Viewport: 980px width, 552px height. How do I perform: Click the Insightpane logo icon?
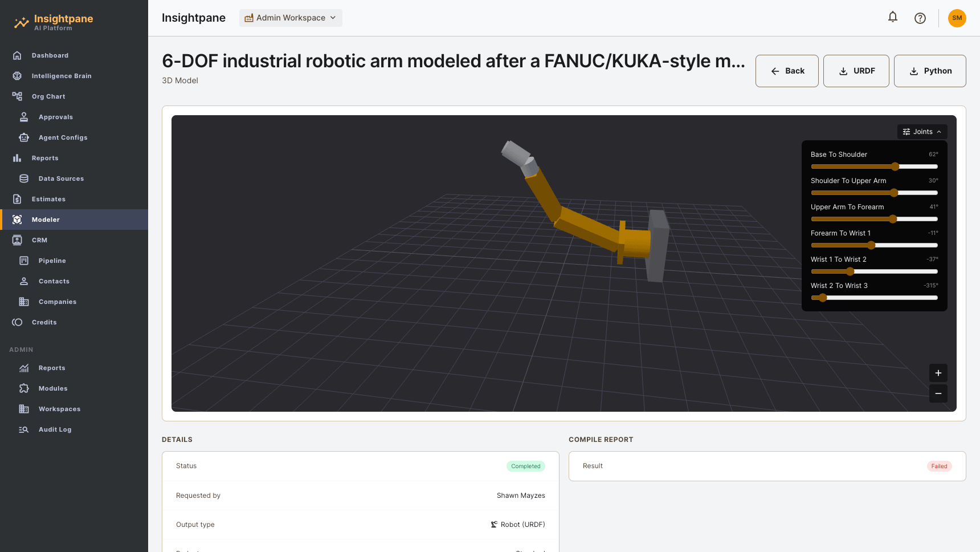pyautogui.click(x=22, y=23)
